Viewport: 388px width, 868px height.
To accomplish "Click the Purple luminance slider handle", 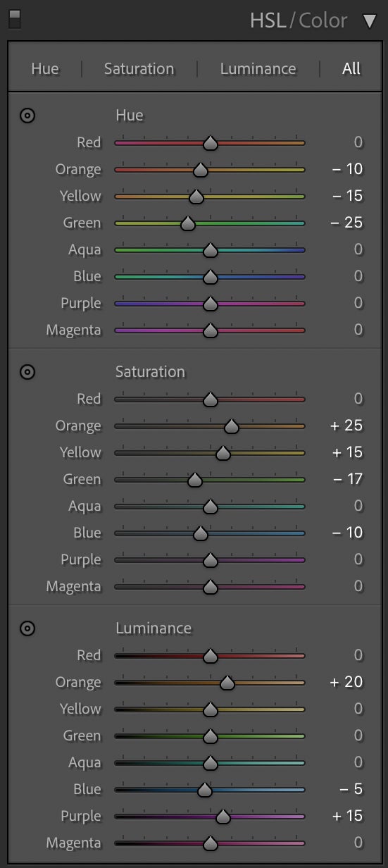I will coord(223,817).
